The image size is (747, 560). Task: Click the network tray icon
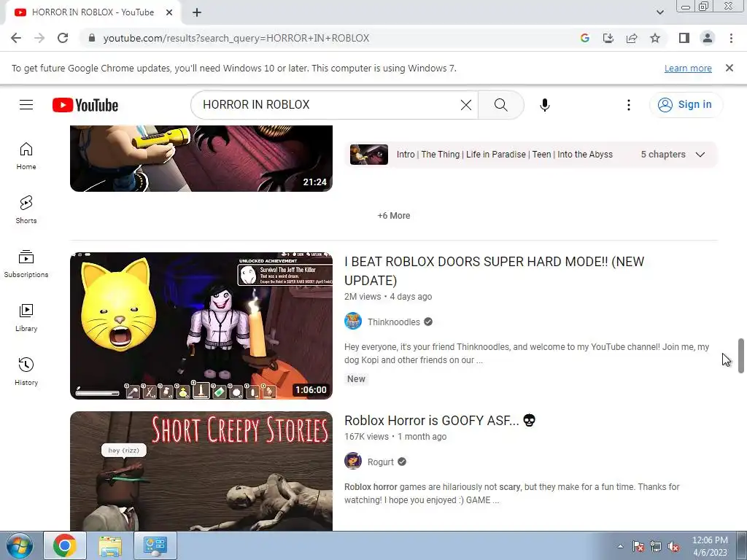(x=656, y=547)
